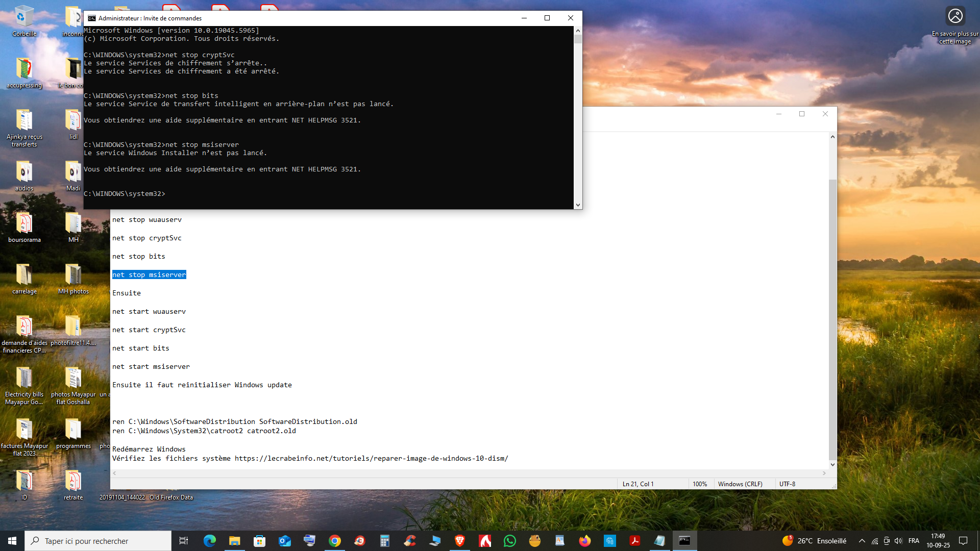Open WhatsApp from the taskbar
The height and width of the screenshot is (551, 980).
tap(510, 541)
